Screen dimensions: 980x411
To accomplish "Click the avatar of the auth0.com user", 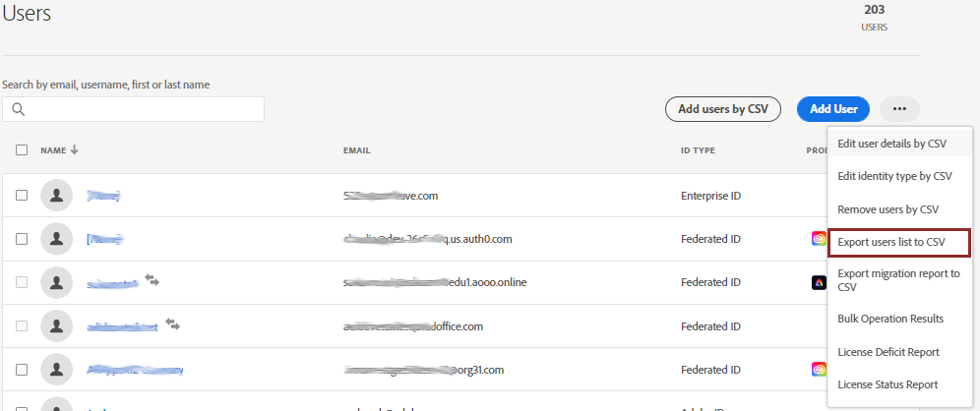I will [x=57, y=239].
